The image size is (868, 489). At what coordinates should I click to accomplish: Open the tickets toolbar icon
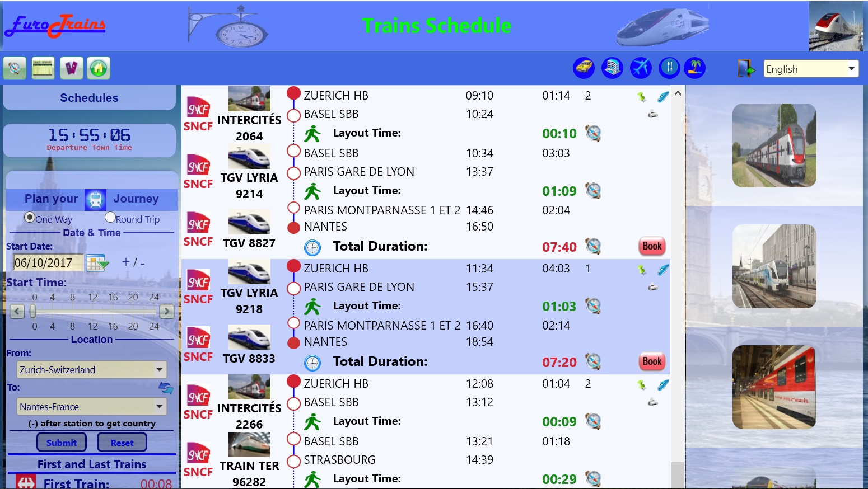[71, 68]
